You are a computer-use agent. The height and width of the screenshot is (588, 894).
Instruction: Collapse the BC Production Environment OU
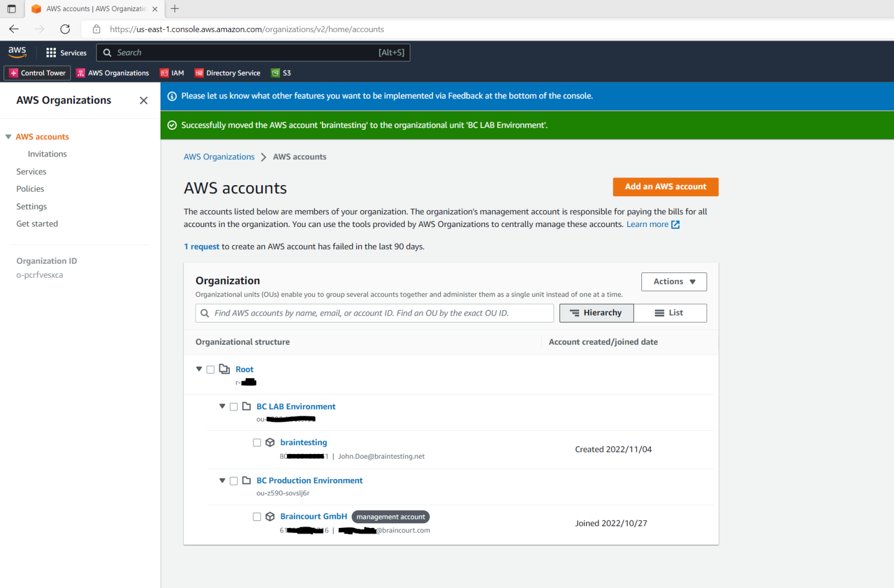tap(222, 480)
